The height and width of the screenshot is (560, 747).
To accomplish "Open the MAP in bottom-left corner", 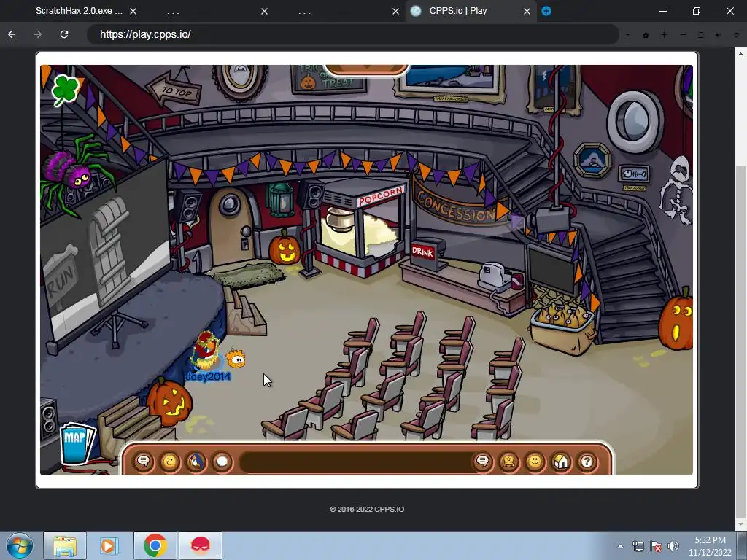I will click(76, 443).
